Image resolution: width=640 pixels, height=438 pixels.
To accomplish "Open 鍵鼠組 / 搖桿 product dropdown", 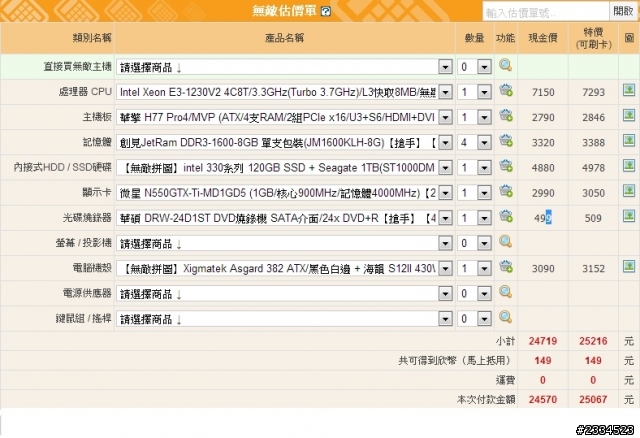I will (x=284, y=319).
